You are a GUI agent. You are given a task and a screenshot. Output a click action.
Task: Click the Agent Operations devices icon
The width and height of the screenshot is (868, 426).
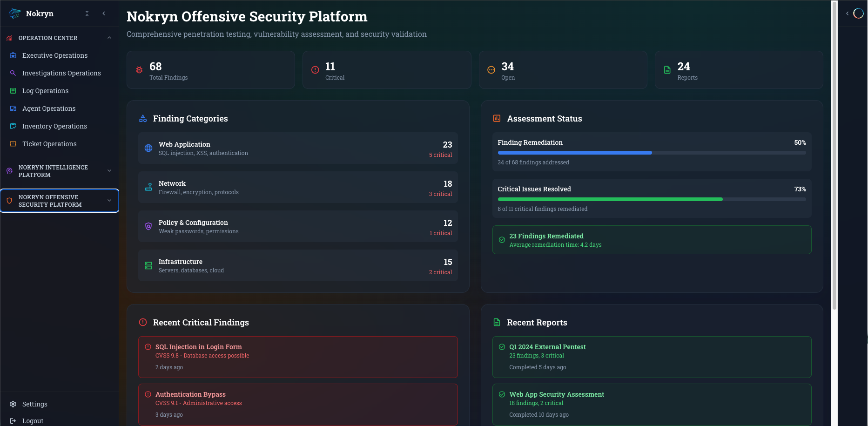pos(13,108)
